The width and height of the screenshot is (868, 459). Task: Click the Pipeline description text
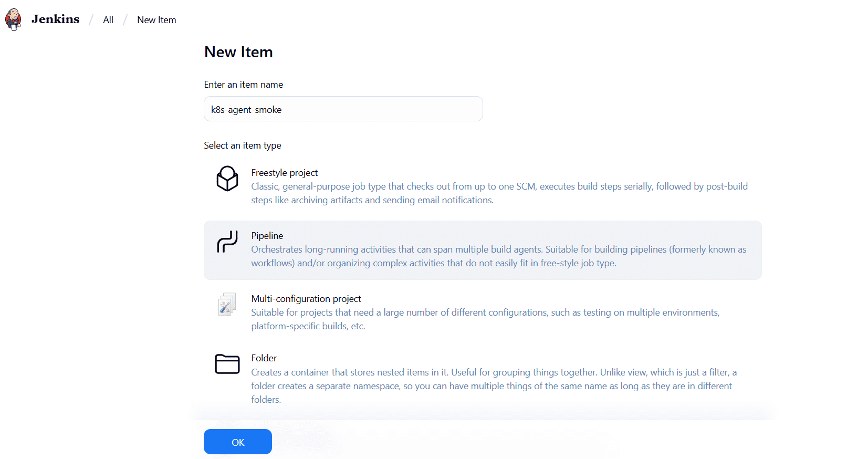click(498, 256)
